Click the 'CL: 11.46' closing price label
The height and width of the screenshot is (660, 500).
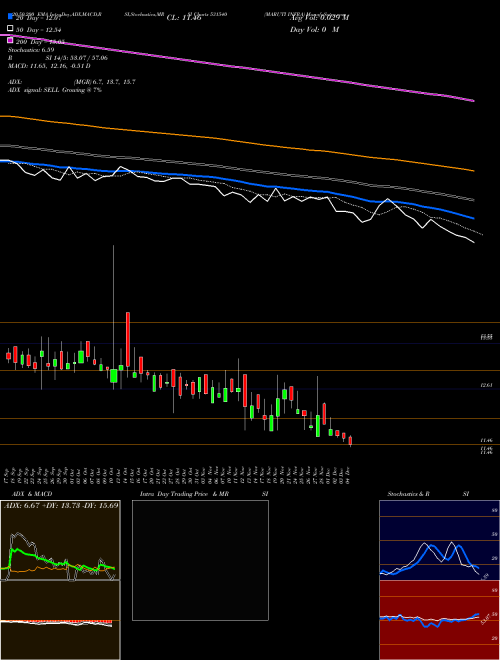point(184,18)
